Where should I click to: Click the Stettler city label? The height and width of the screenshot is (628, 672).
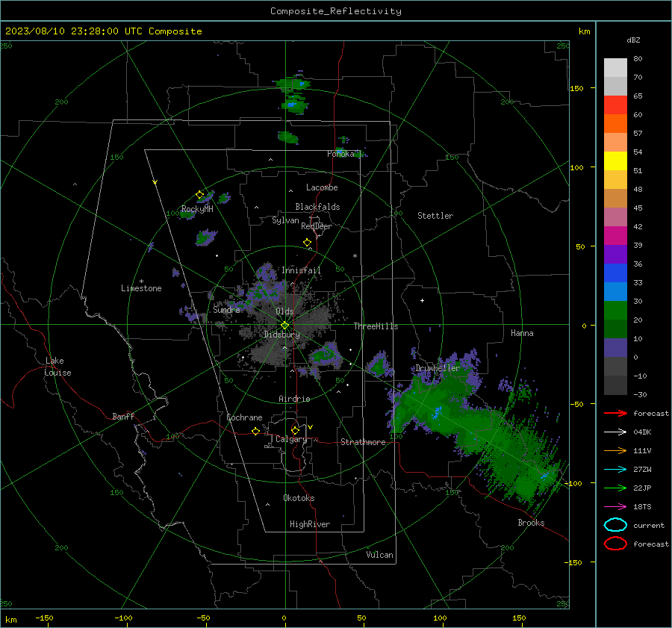pos(435,216)
